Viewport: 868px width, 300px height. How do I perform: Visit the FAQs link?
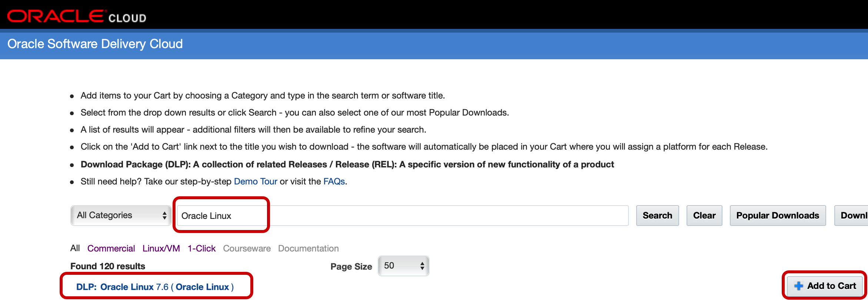[334, 181]
